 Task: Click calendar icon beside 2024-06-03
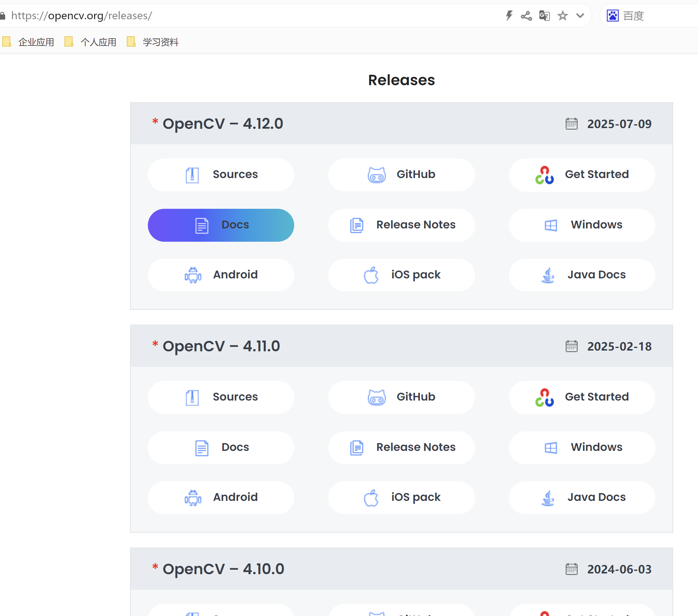571,569
